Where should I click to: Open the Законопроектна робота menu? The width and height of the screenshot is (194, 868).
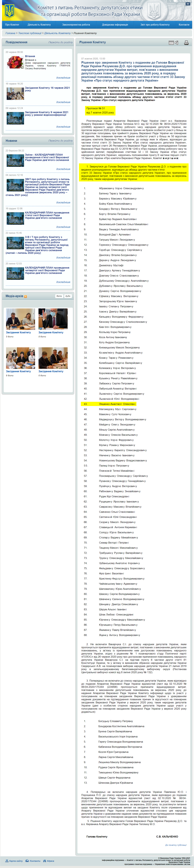pos(76,25)
